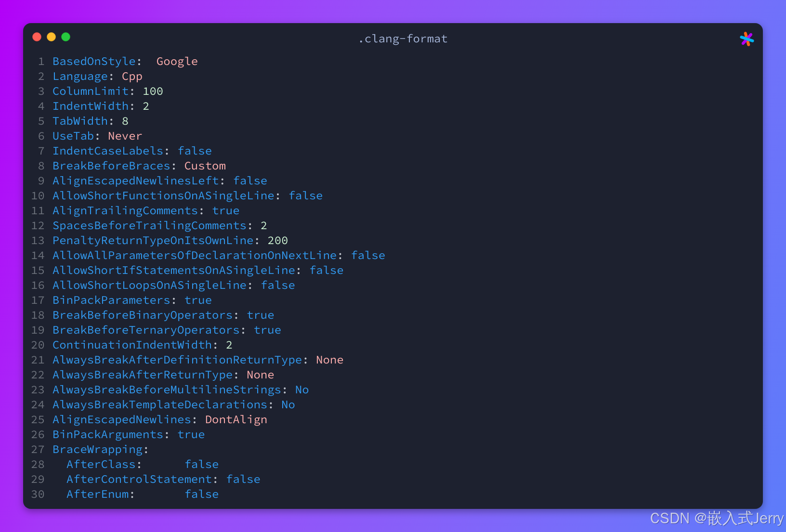This screenshot has height=532, width=786.
Task: Click line number 13 in the gutter
Action: point(38,240)
